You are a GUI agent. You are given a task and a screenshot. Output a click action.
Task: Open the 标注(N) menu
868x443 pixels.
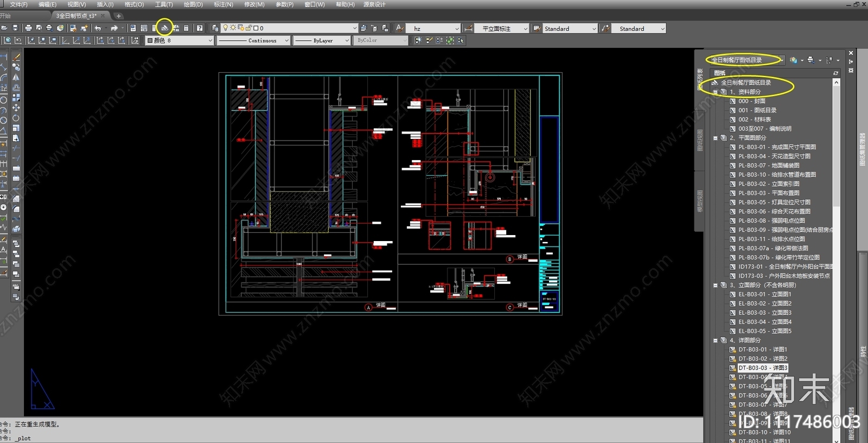pos(223,4)
